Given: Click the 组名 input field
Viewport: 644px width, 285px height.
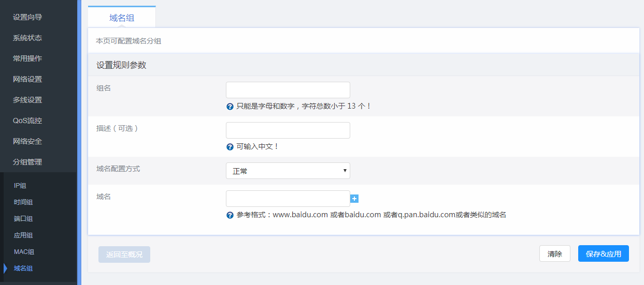Looking at the screenshot, I should 288,90.
